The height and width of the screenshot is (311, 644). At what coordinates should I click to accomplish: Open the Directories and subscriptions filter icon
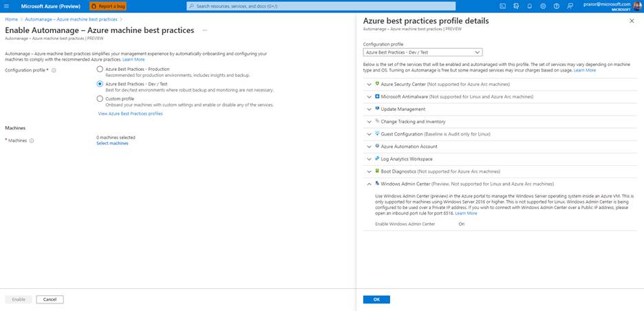tap(516, 6)
